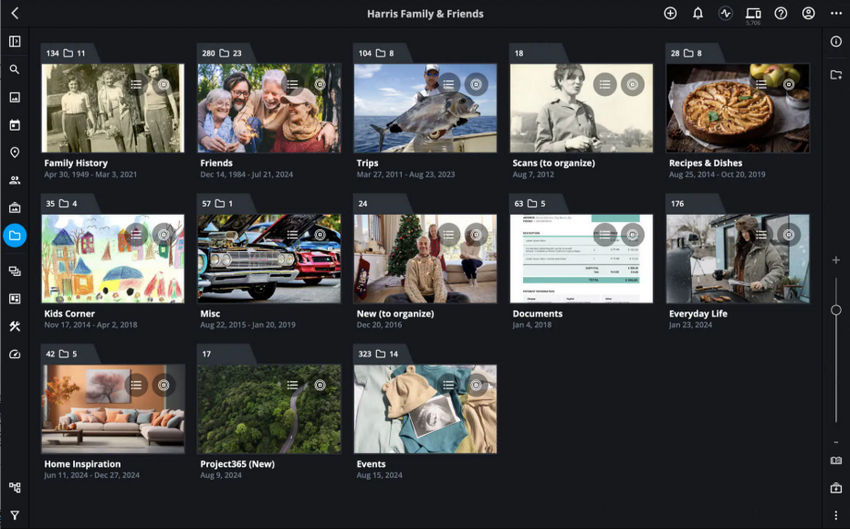This screenshot has width=850, height=529.
Task: Open the tools view in sidebar
Action: tap(15, 326)
